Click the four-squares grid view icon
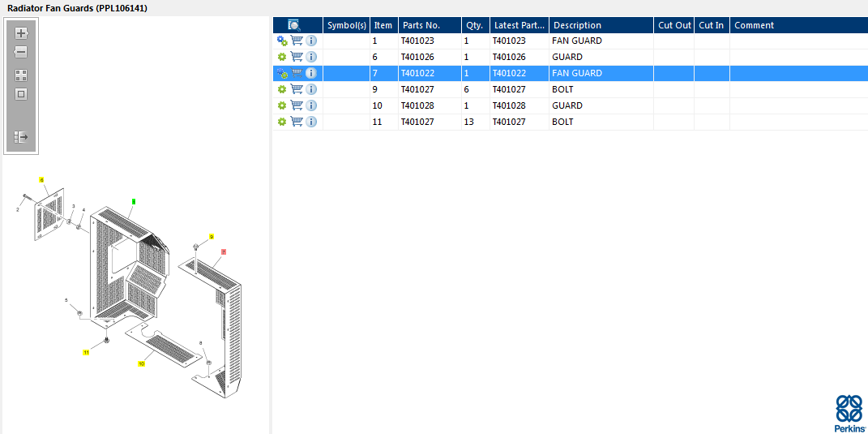The image size is (868, 434). coord(21,75)
